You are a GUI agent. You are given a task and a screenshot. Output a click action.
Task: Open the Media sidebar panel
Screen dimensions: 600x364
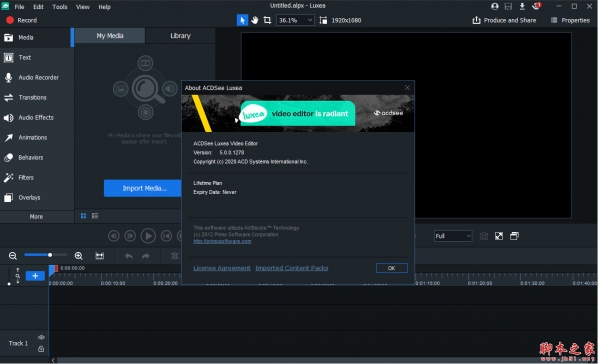(x=37, y=38)
